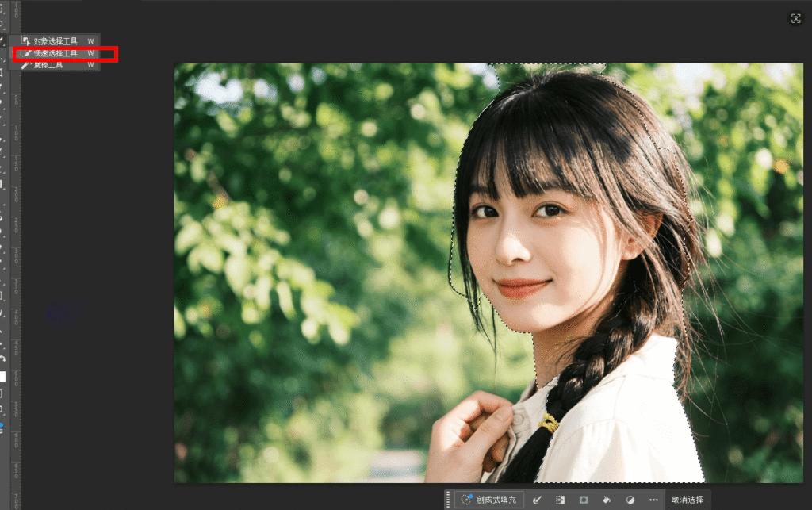Click the white color swatch in toolbar
Image resolution: width=812 pixels, height=510 pixels.
(x=2, y=377)
